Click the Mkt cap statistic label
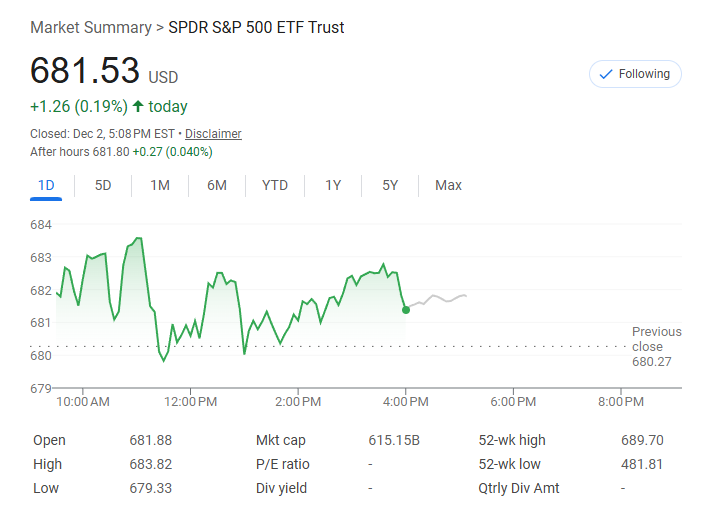 [x=281, y=440]
